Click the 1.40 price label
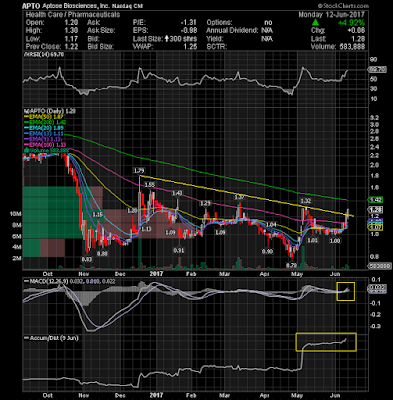This screenshot has width=393, height=400. [177, 193]
